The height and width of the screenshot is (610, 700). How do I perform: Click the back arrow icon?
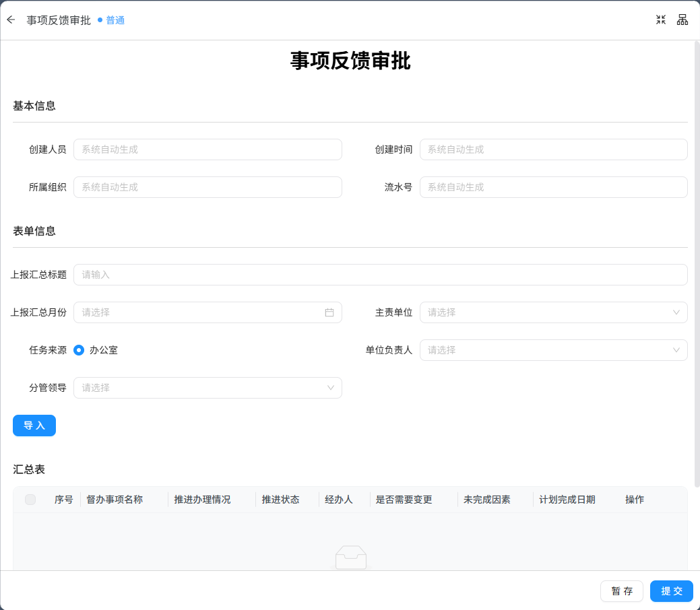click(11, 20)
